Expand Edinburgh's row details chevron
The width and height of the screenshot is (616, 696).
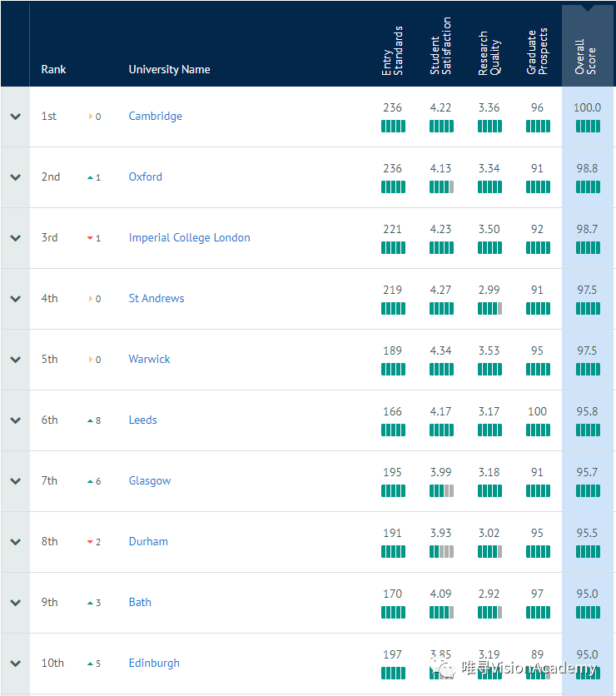tap(15, 663)
